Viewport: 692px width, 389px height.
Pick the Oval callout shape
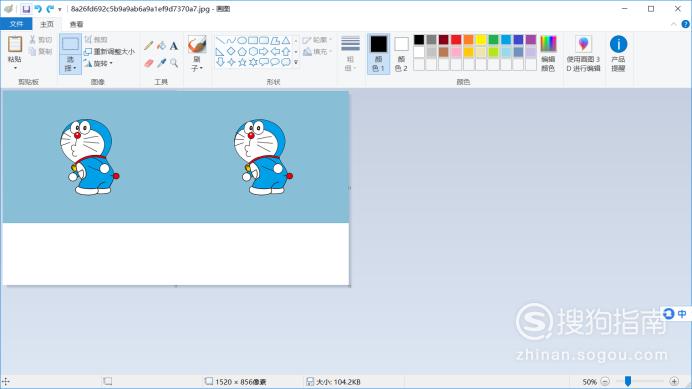[x=275, y=62]
